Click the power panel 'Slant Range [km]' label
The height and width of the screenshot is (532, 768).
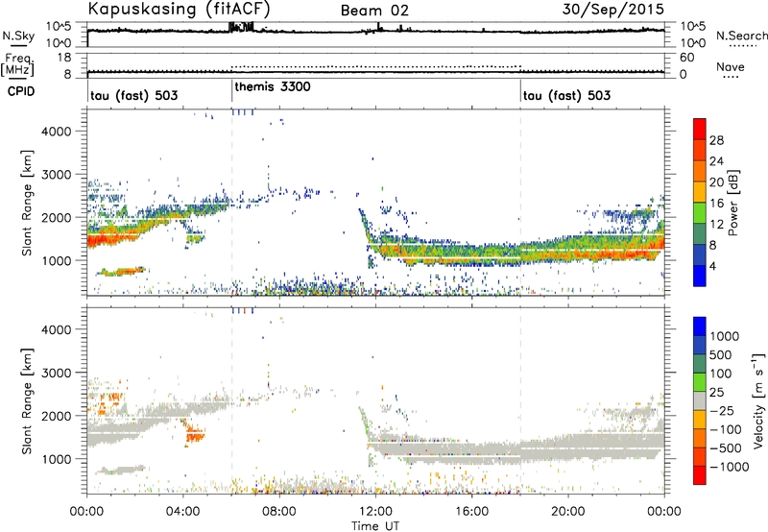tap(28, 203)
